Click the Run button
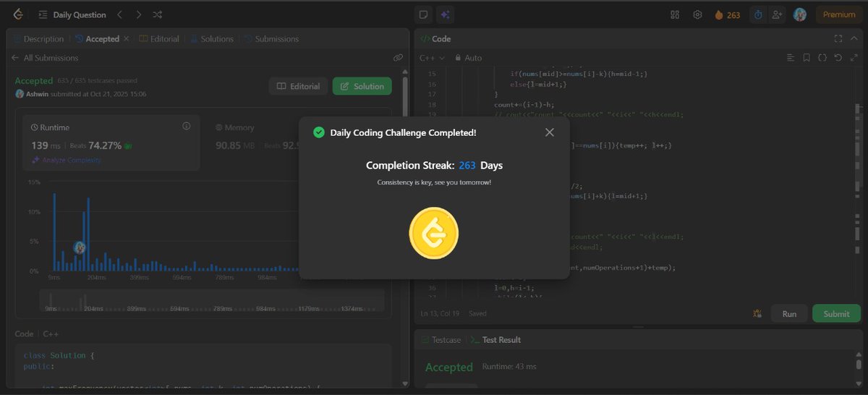This screenshot has width=868, height=395. click(789, 314)
